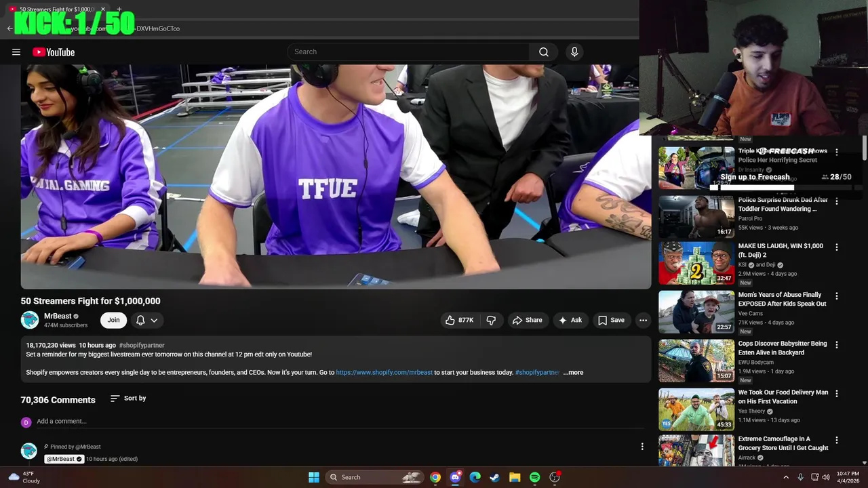The height and width of the screenshot is (488, 868).
Task: Open Spotify from the taskbar
Action: tap(534, 477)
